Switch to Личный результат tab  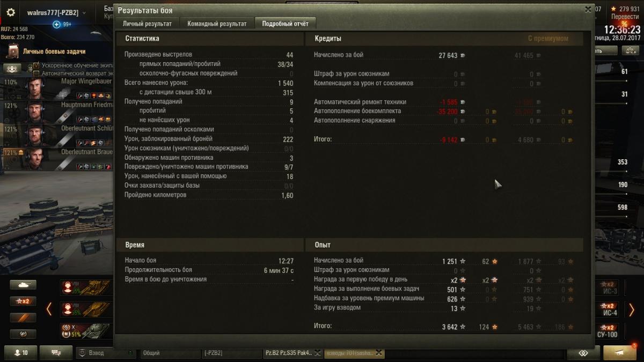[x=147, y=24]
